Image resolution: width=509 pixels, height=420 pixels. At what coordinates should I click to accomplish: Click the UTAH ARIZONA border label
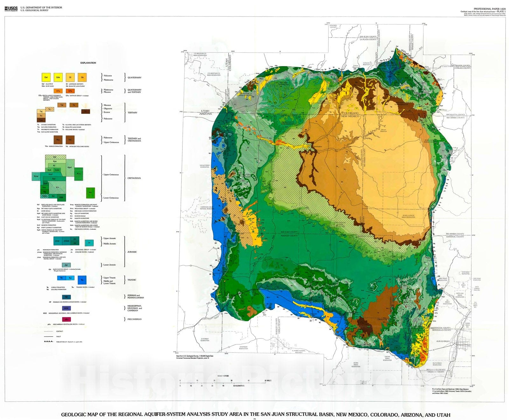[206, 112]
